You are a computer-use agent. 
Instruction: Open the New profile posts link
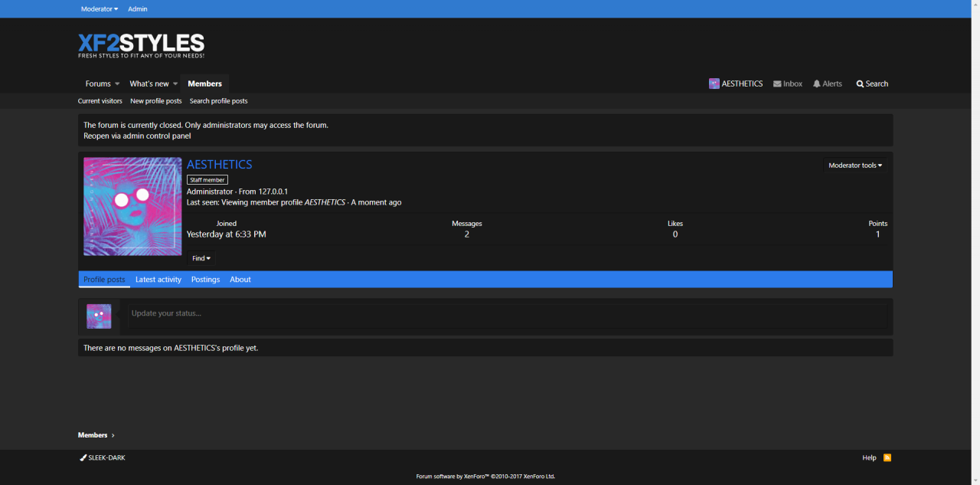pos(156,101)
